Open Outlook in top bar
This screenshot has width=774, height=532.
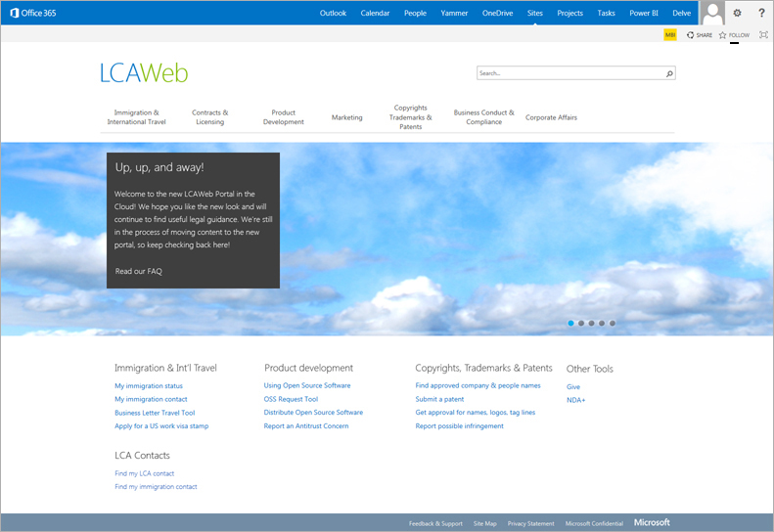[333, 13]
